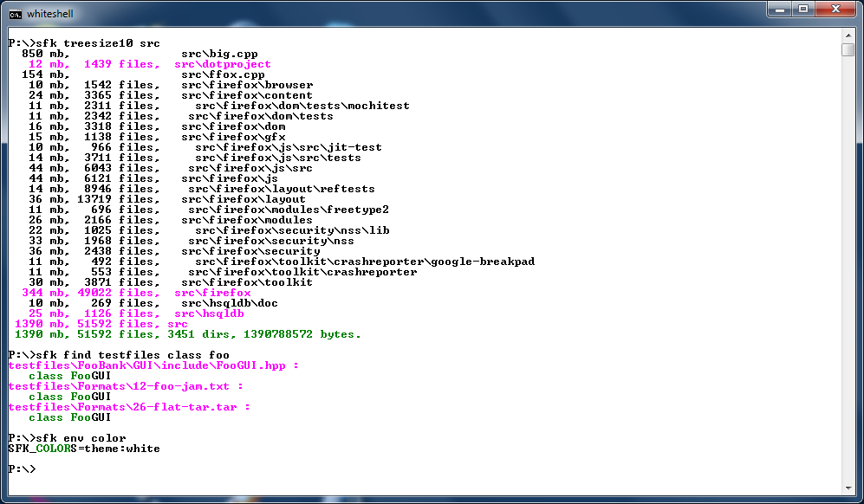The height and width of the screenshot is (504, 864).
Task: Maximize the whiteshell window
Action: pos(802,10)
